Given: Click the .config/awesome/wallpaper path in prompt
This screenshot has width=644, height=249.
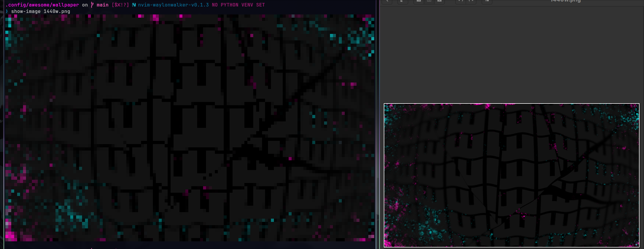Looking at the screenshot, I should click(42, 5).
